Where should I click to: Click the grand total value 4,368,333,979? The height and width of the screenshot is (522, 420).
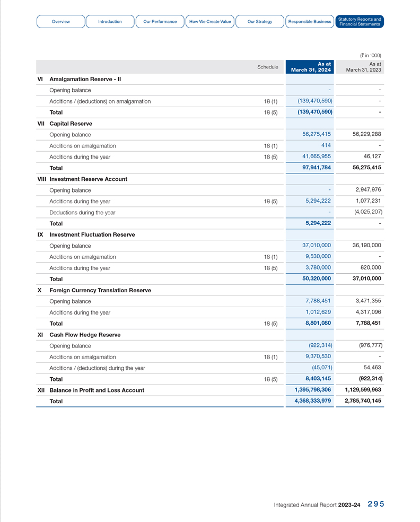pyautogui.click(x=312, y=401)
